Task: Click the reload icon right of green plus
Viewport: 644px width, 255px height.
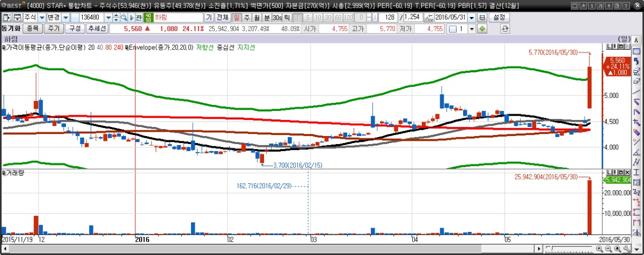Action: [x=505, y=28]
